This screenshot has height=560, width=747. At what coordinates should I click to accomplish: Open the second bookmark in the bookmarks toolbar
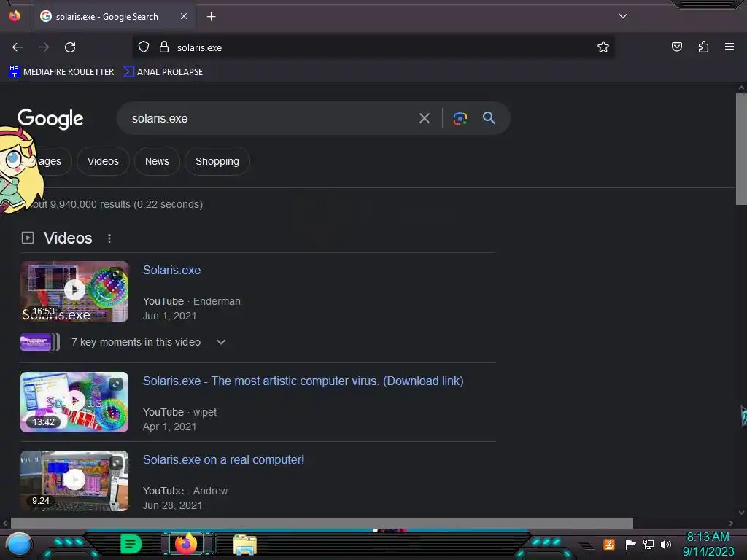click(x=163, y=72)
